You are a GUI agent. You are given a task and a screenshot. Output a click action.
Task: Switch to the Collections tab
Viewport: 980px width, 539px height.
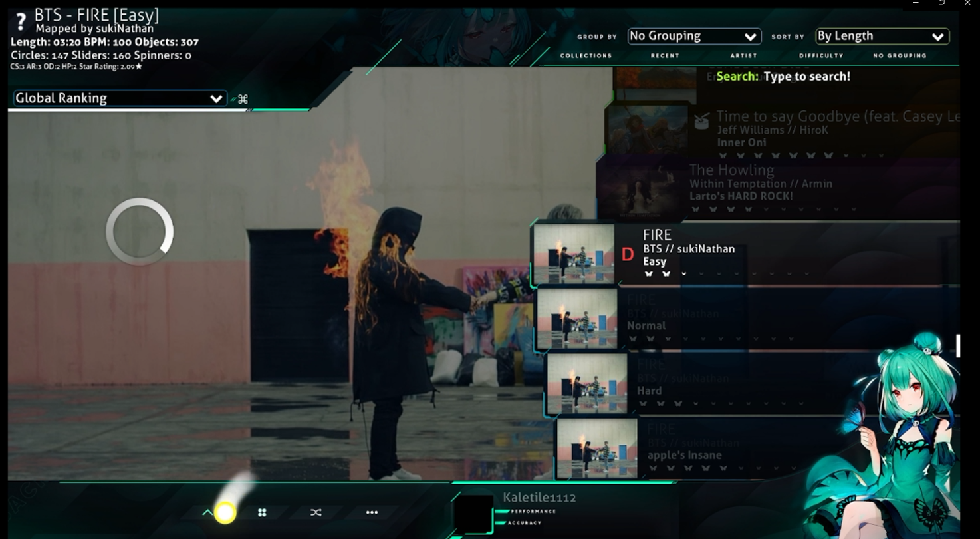pos(586,56)
